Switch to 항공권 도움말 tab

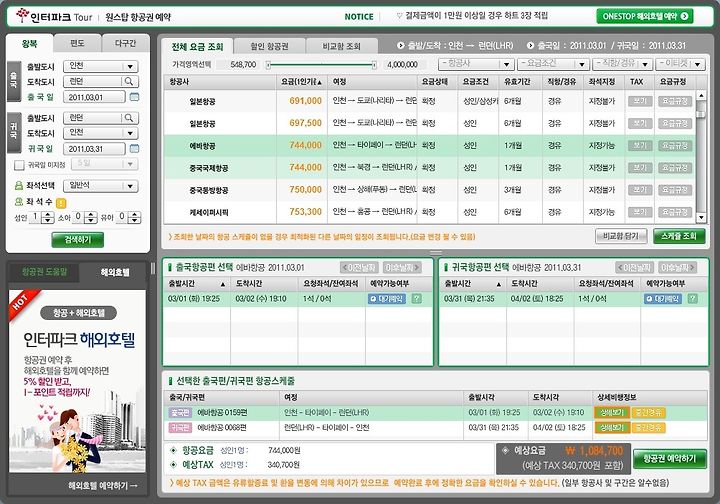tap(45, 272)
